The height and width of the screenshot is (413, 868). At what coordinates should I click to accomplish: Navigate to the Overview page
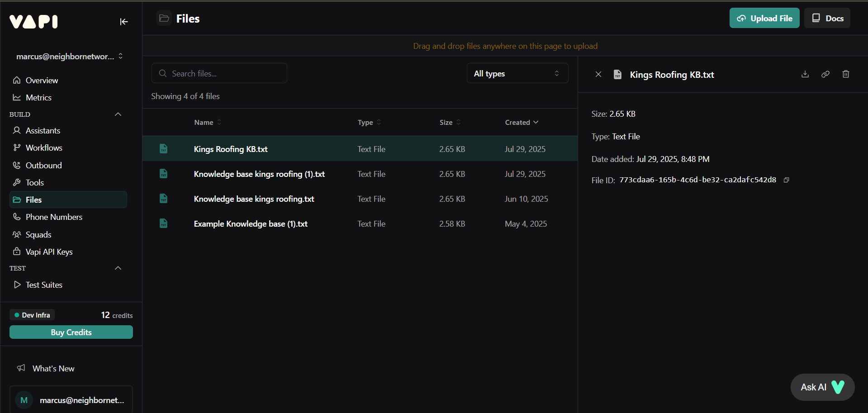(42, 80)
